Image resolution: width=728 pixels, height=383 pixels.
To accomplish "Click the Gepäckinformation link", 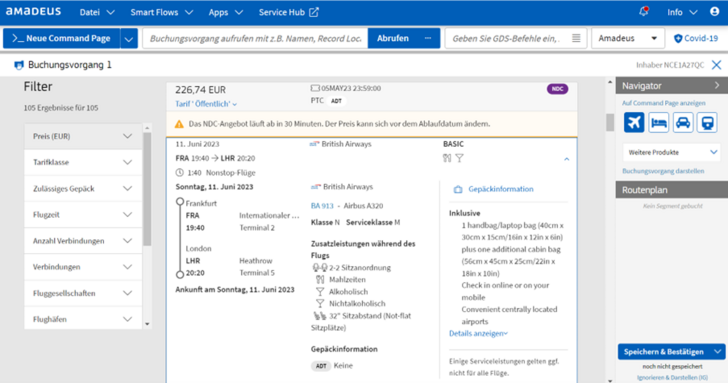I will (500, 189).
